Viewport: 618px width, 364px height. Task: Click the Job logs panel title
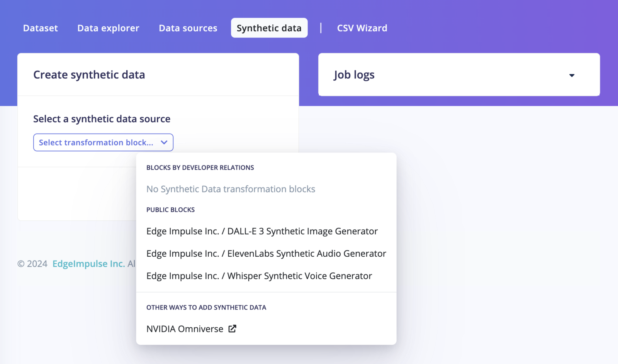354,75
